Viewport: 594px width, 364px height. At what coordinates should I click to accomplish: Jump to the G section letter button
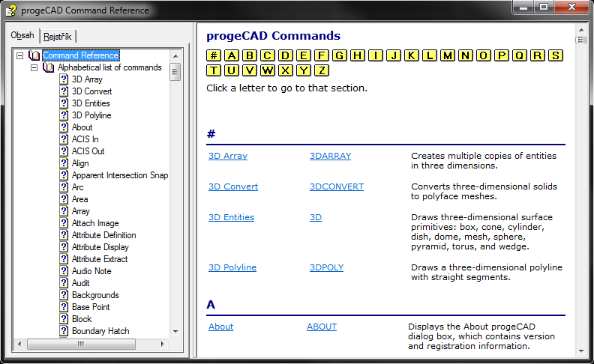[340, 55]
